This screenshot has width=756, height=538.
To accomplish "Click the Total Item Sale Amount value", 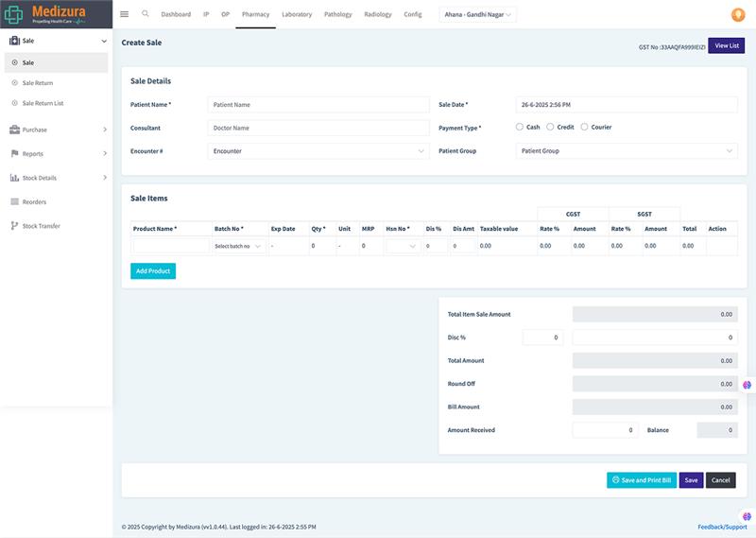I will (655, 314).
